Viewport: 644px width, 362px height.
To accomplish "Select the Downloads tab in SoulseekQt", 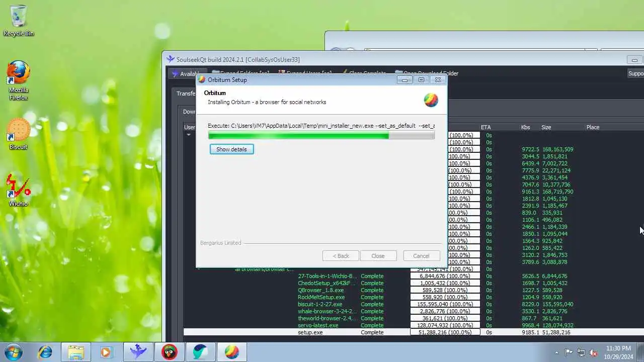I will tap(189, 112).
